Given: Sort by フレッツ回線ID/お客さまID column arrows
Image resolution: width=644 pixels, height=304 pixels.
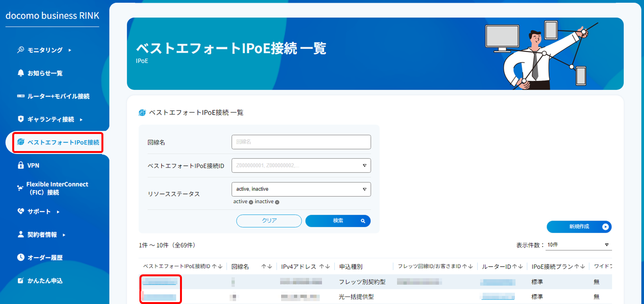Looking at the screenshot, I should tap(468, 266).
